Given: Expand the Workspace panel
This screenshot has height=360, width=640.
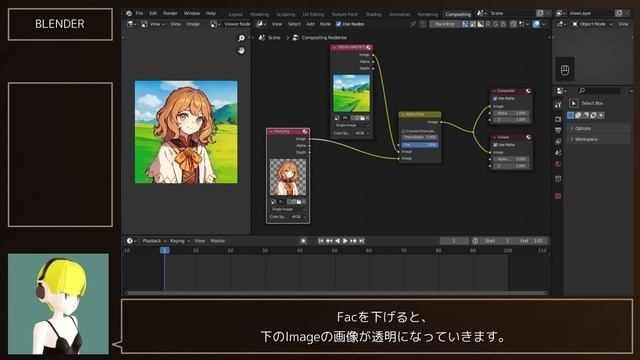Looking at the screenshot, I should pyautogui.click(x=598, y=139).
